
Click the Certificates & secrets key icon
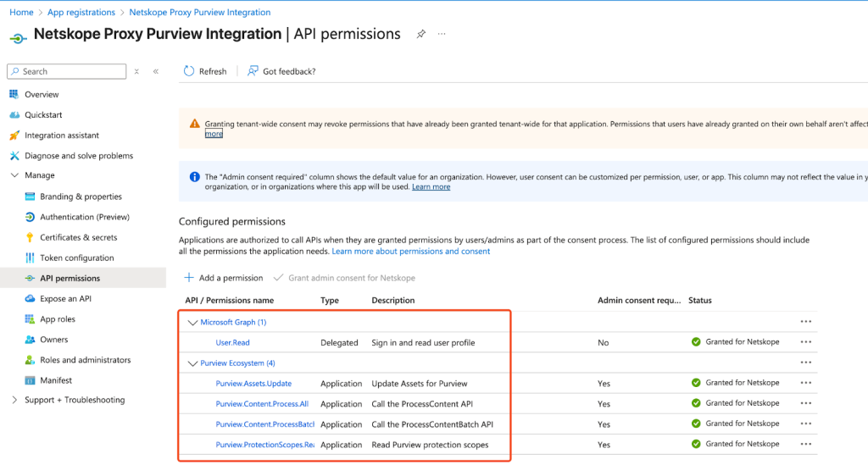click(30, 238)
